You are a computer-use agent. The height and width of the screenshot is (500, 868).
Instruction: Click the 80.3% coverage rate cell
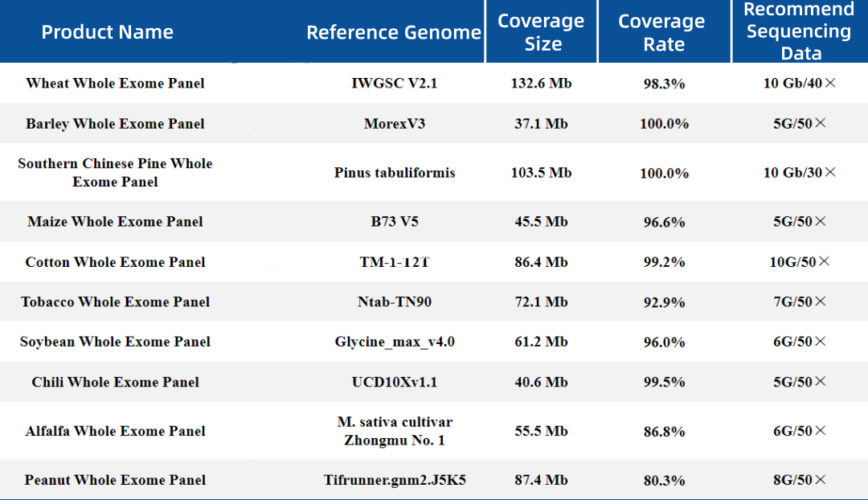[x=663, y=481]
